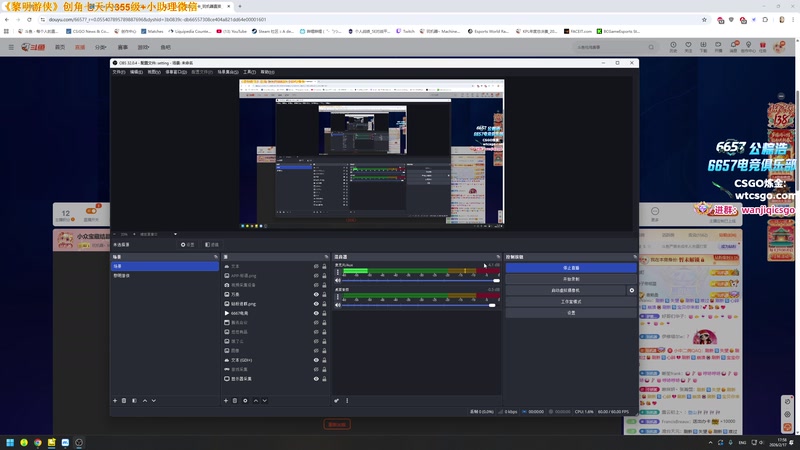
Task: Delete the selected source with trash icon
Action: 235,401
